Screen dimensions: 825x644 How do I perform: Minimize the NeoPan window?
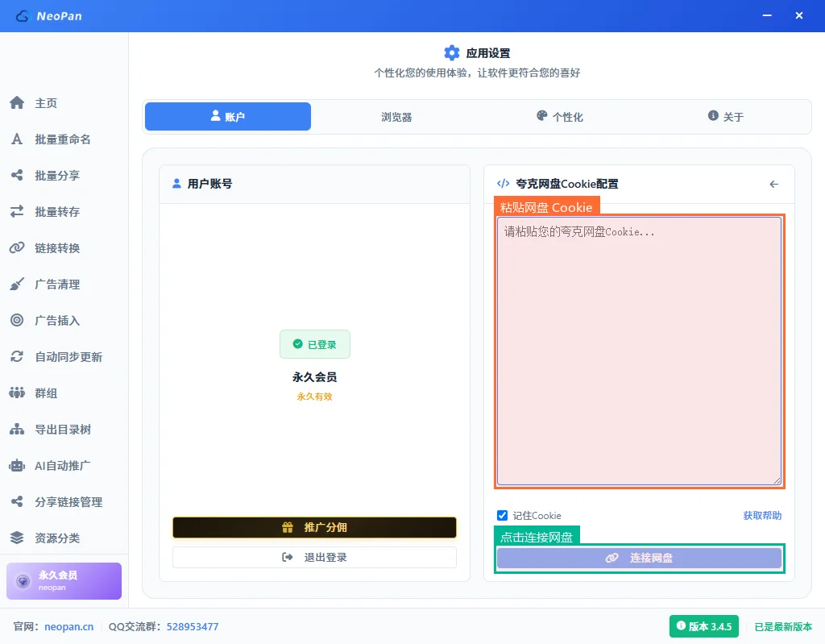pyautogui.click(x=767, y=16)
